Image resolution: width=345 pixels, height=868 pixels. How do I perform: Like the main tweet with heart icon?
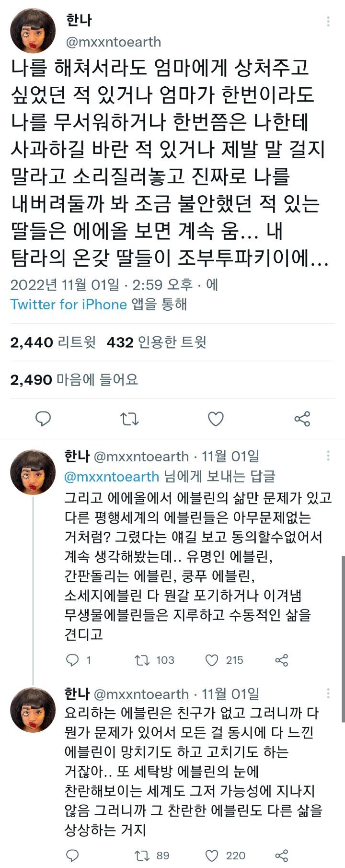click(x=216, y=419)
